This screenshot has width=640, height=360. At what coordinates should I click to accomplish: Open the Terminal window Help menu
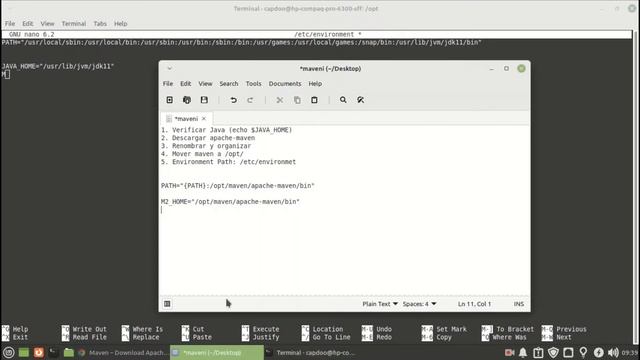[x=120, y=24]
